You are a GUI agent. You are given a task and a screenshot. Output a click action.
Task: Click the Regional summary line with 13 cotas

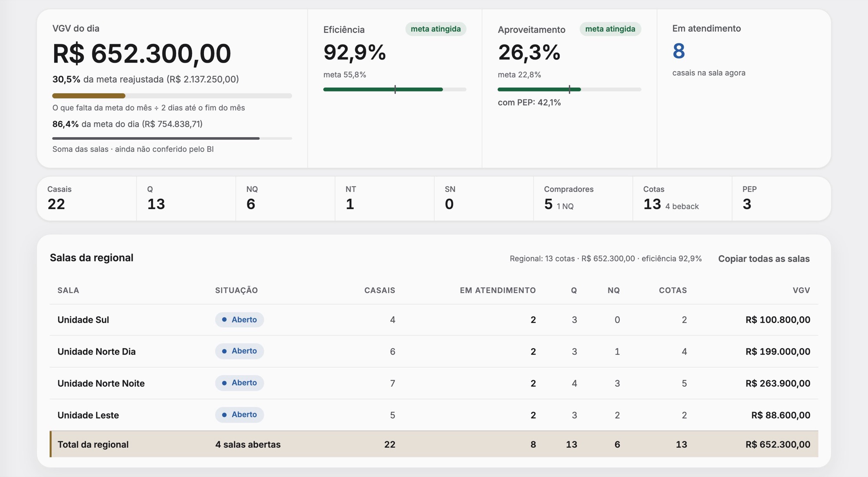point(605,259)
